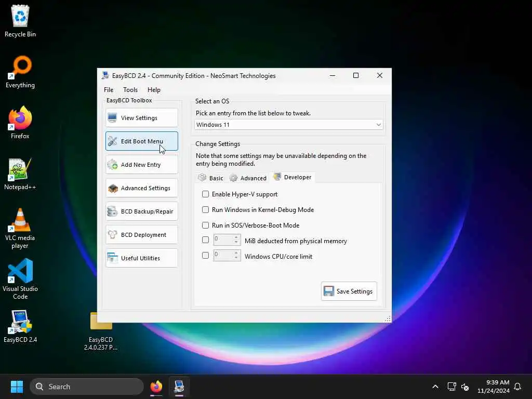
Task: Click the floppy disk icon on Save Settings
Action: coord(328,291)
